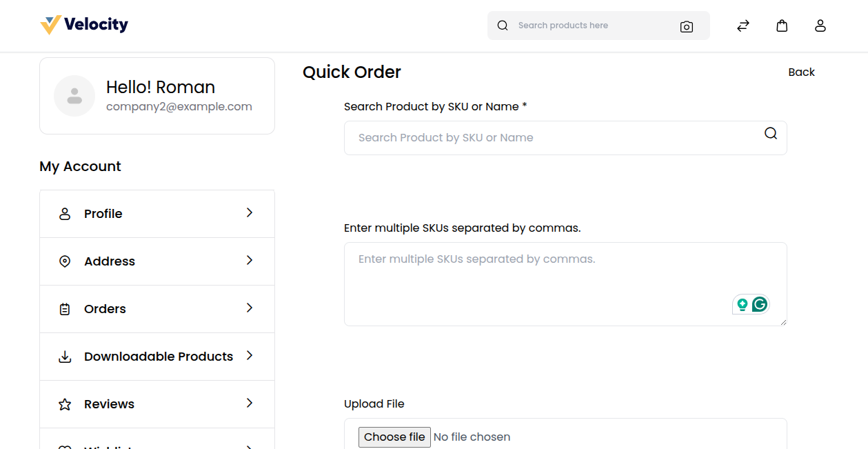Open Reviews in My Account menu
Image resolution: width=868 pixels, height=449 pixels.
click(x=109, y=404)
